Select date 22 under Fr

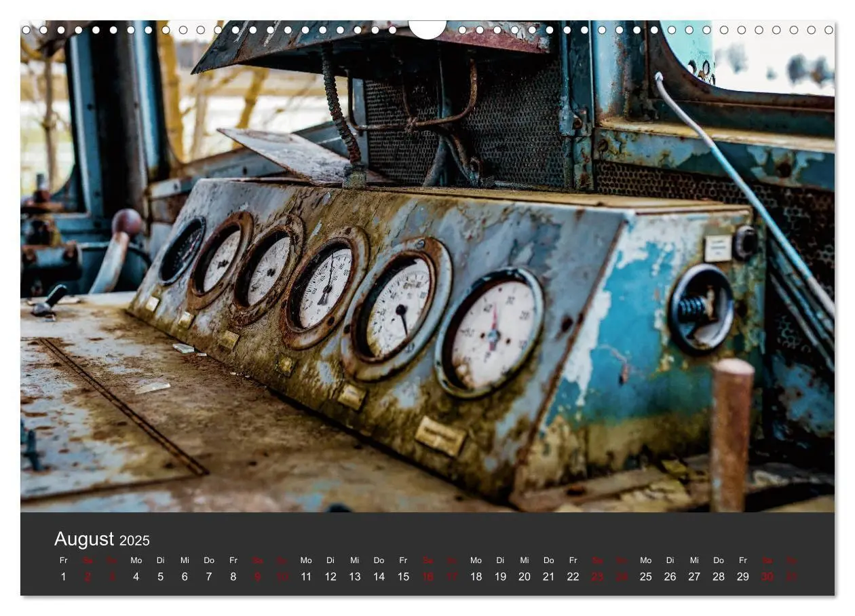tap(573, 577)
